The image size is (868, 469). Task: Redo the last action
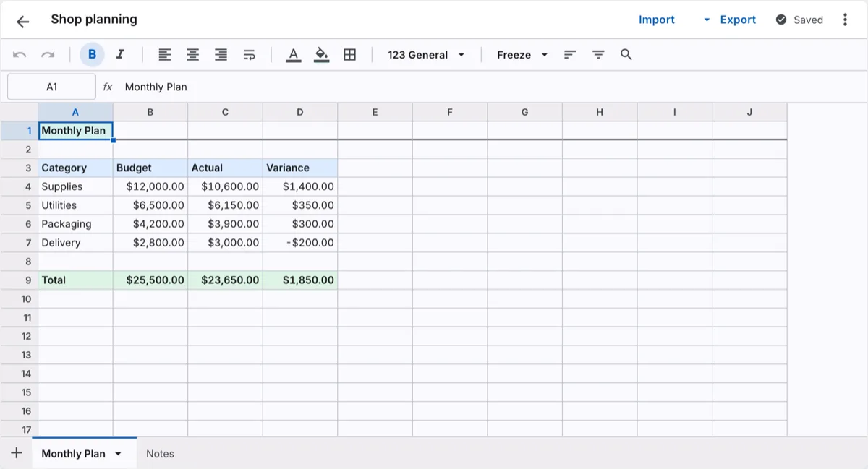48,55
